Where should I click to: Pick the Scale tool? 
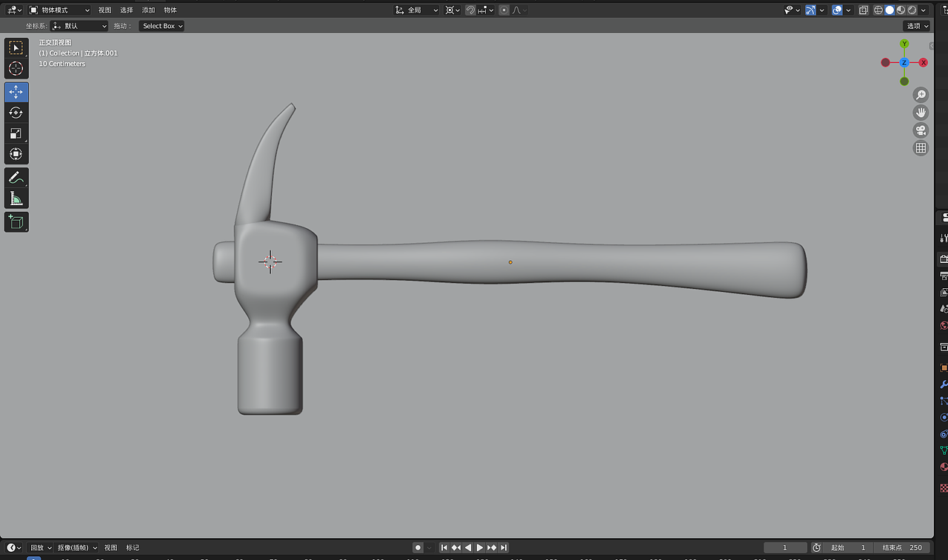click(x=16, y=133)
